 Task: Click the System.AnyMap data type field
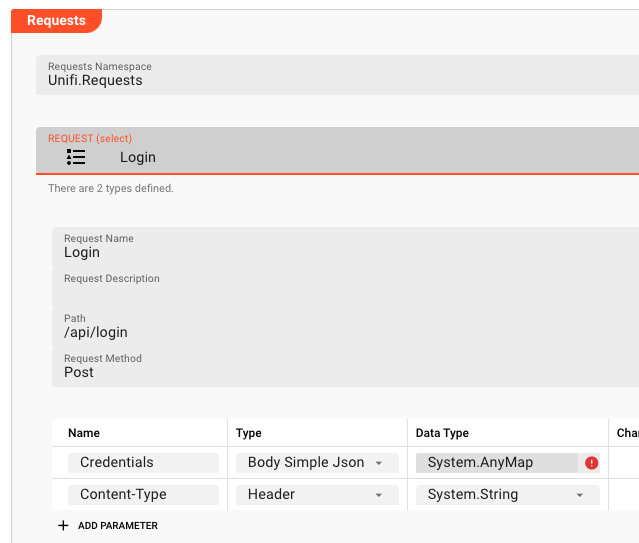[496, 463]
